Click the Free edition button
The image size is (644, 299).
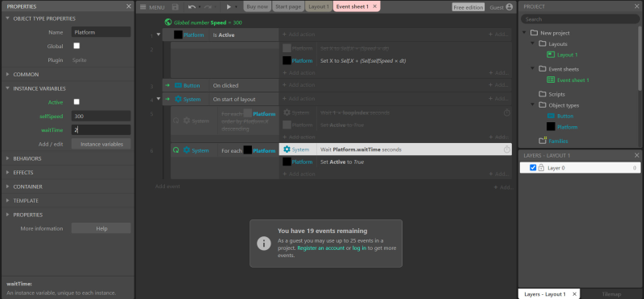tap(469, 7)
